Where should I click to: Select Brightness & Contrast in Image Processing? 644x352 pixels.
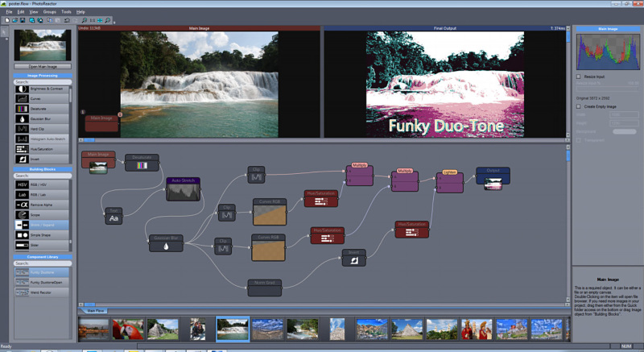[42, 89]
